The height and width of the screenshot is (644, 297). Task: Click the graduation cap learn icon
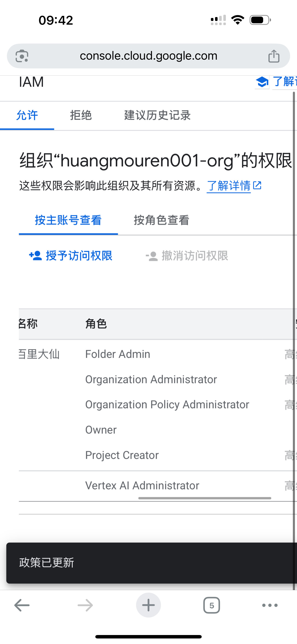click(262, 82)
